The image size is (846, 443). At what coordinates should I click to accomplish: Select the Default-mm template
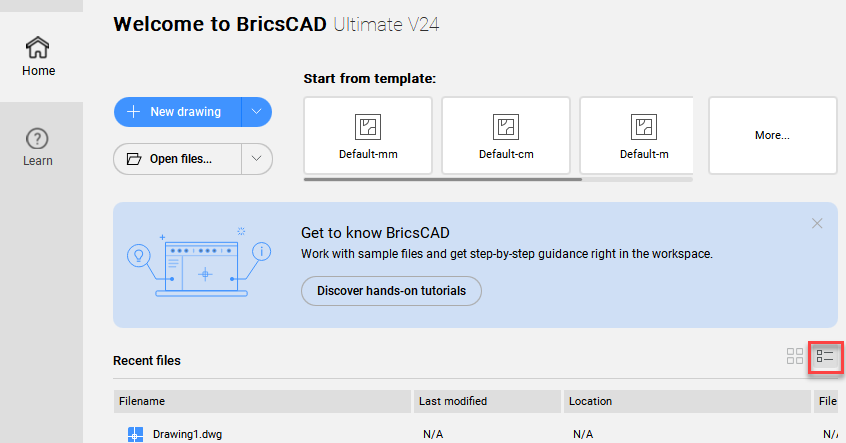point(368,136)
